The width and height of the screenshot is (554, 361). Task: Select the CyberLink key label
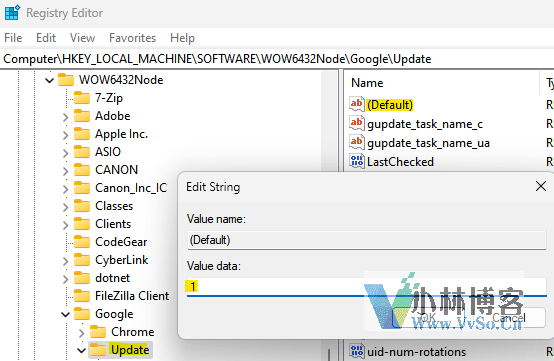click(122, 260)
